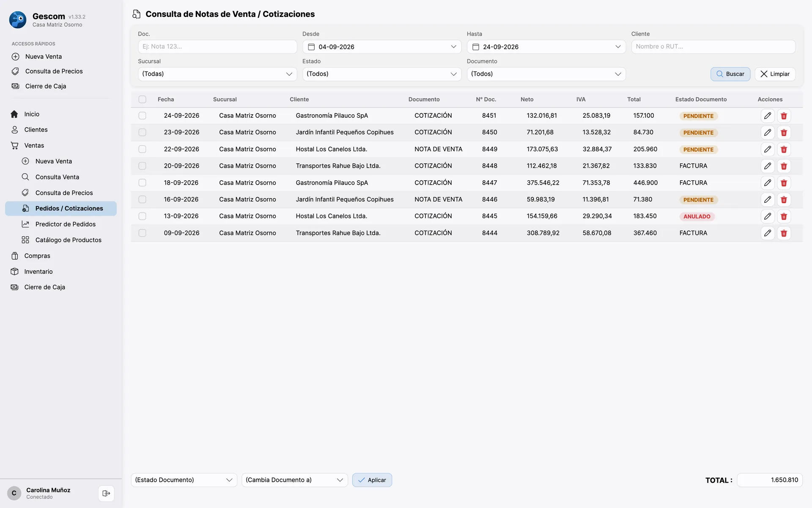Open Nueva Venta quick access link
The height and width of the screenshot is (508, 812).
(43, 56)
